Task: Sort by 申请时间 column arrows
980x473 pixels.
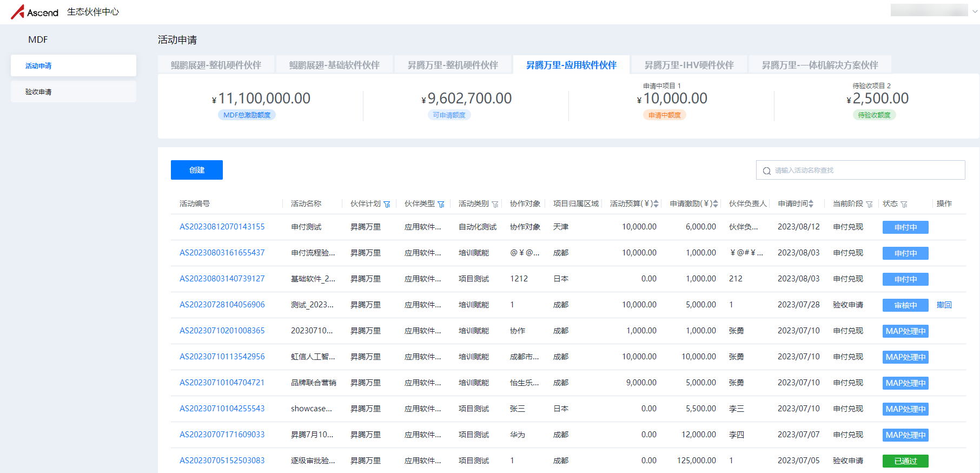Action: [x=811, y=204]
